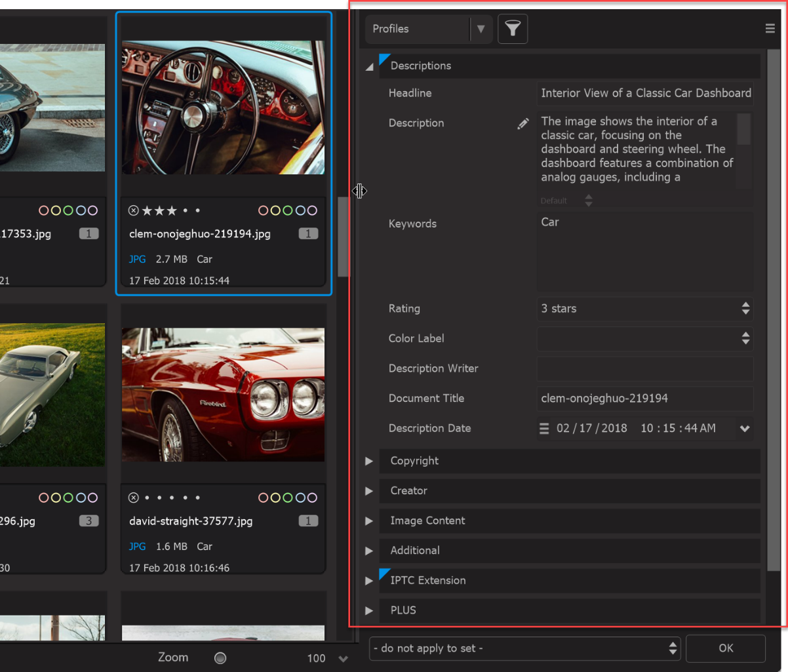Click the JPG label on clem-onojeghuo-219194.jpg
The height and width of the screenshot is (672, 788).
pos(138,259)
